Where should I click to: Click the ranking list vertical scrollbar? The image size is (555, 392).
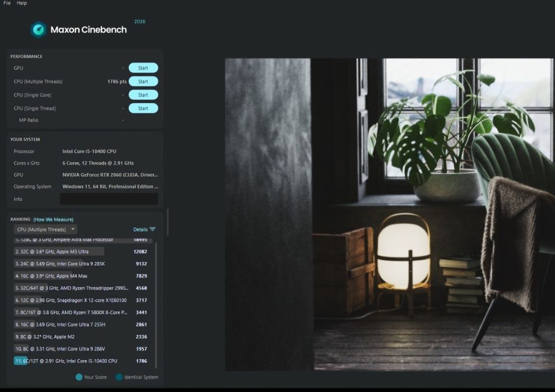point(156,305)
